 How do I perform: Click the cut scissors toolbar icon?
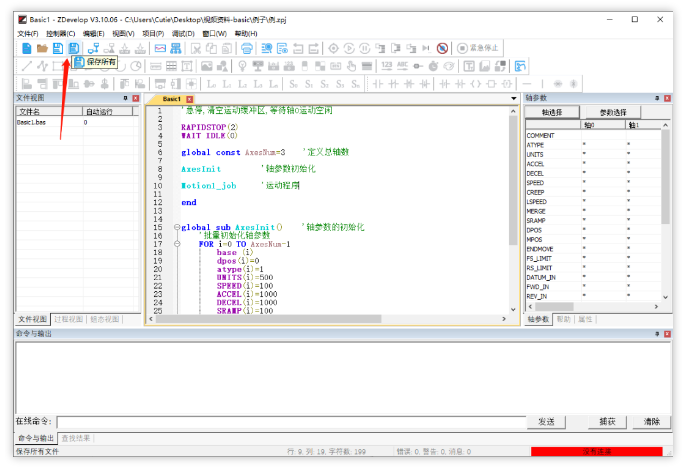195,48
